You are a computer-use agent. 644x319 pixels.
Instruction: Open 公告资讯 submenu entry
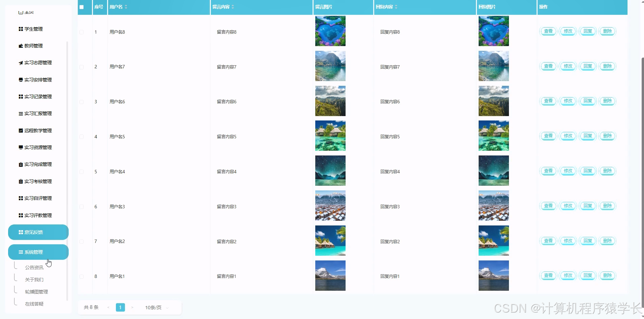point(34,268)
